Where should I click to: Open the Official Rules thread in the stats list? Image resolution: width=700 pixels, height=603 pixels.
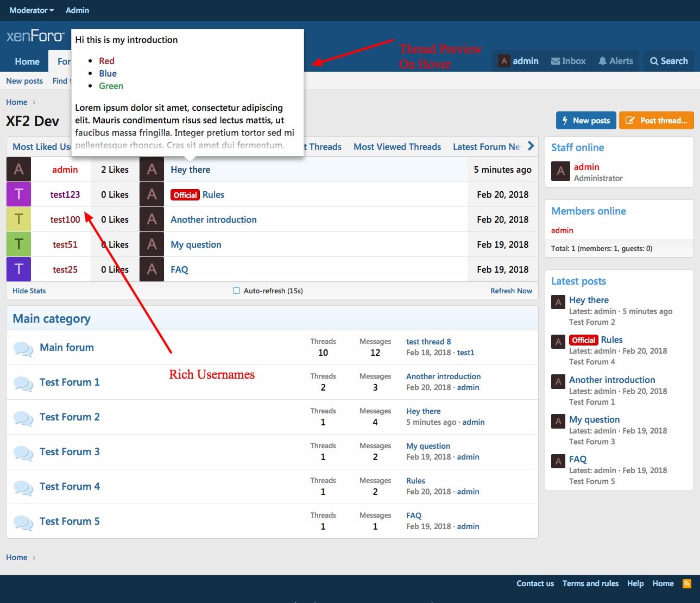click(x=213, y=194)
